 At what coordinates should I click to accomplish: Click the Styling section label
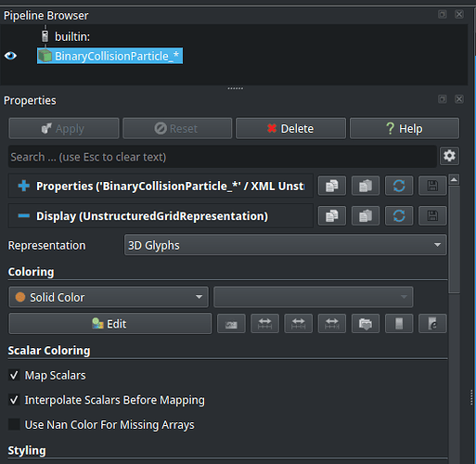tap(27, 450)
